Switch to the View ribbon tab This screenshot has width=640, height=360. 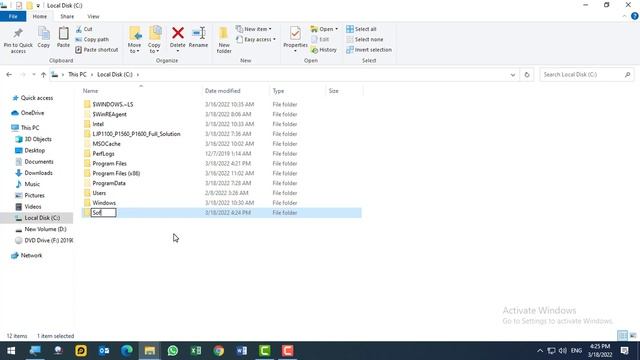point(93,16)
